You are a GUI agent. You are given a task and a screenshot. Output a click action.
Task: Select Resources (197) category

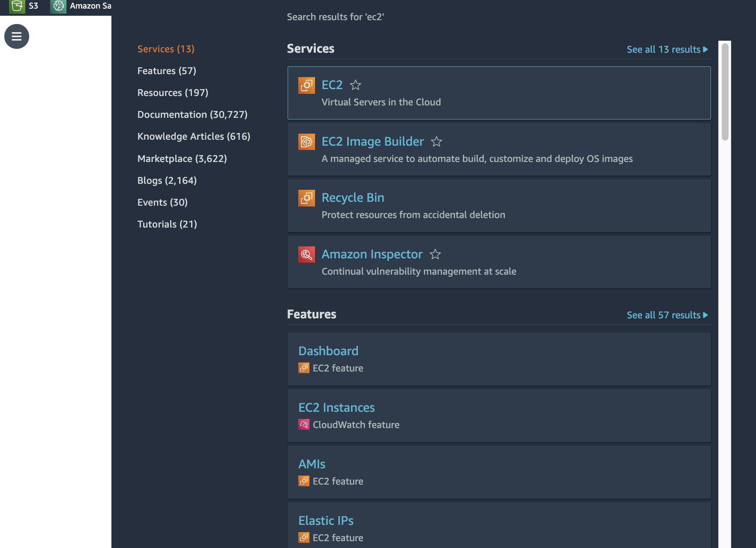pyautogui.click(x=173, y=93)
